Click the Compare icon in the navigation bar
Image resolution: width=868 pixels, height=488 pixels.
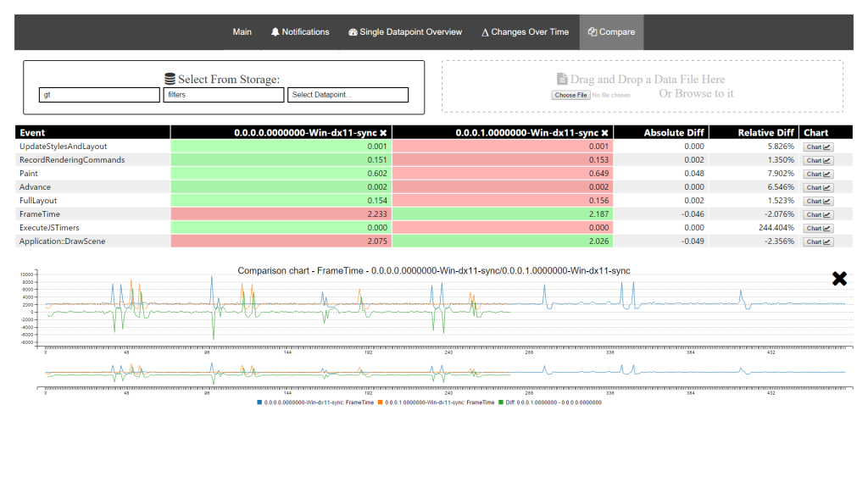(x=591, y=31)
